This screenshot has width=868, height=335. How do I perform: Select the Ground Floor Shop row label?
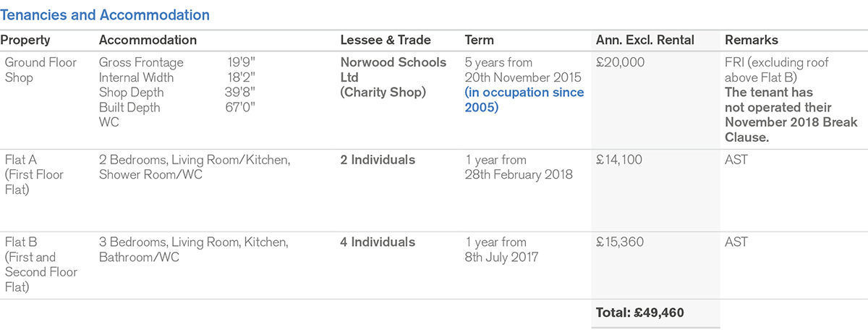click(41, 69)
